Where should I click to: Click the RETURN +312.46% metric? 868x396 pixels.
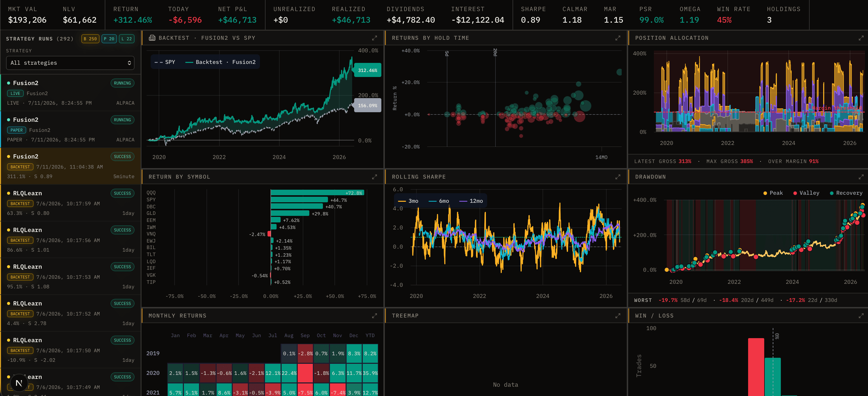(x=132, y=15)
